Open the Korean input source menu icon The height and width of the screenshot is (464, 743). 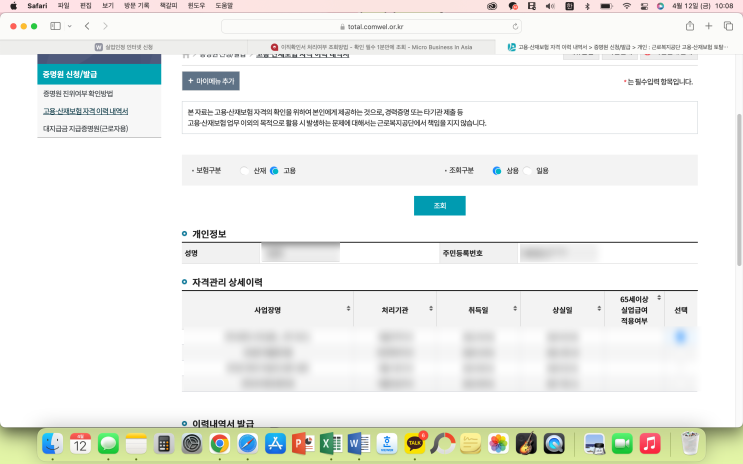coord(570,6)
